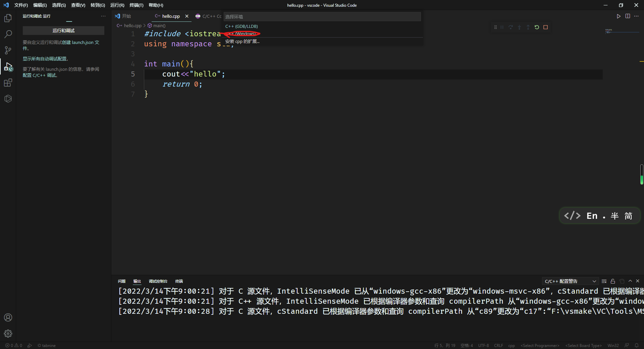Click the debug Step Over button

point(511,27)
